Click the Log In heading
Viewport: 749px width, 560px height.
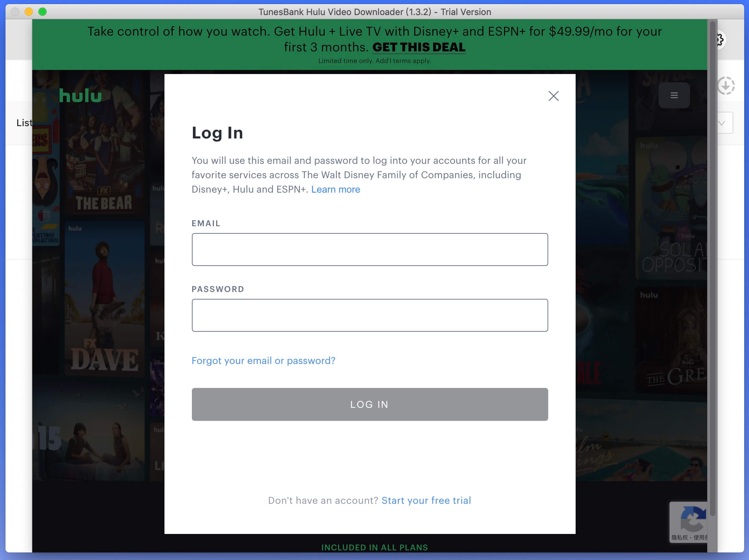click(x=217, y=133)
